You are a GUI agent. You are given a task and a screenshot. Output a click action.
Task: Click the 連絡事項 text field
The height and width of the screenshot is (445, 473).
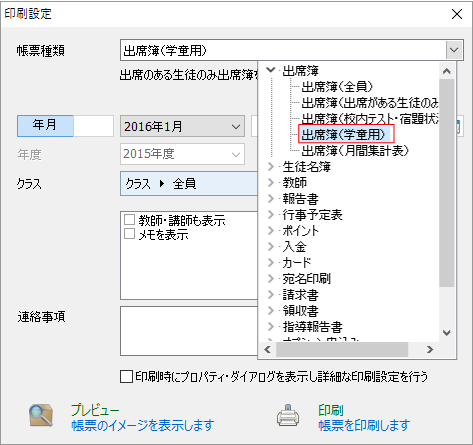click(189, 331)
